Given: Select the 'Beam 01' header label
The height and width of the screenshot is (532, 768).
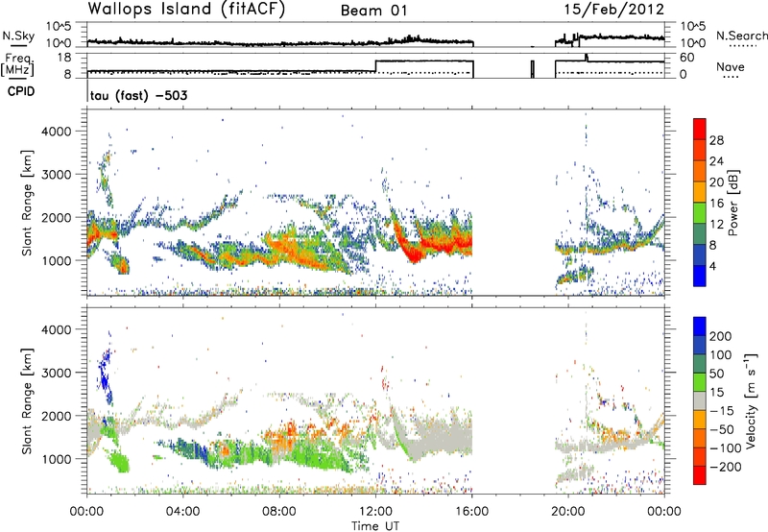Looking at the screenshot, I should pos(374,11).
